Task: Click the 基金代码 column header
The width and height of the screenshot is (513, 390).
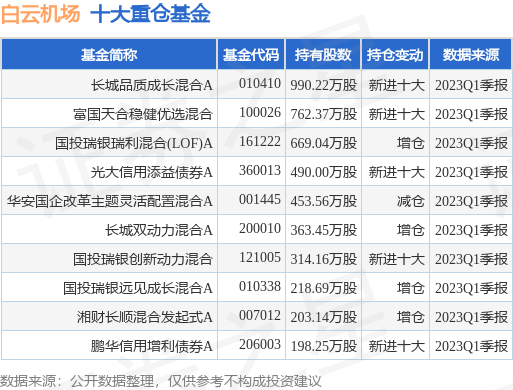Action: [251, 54]
